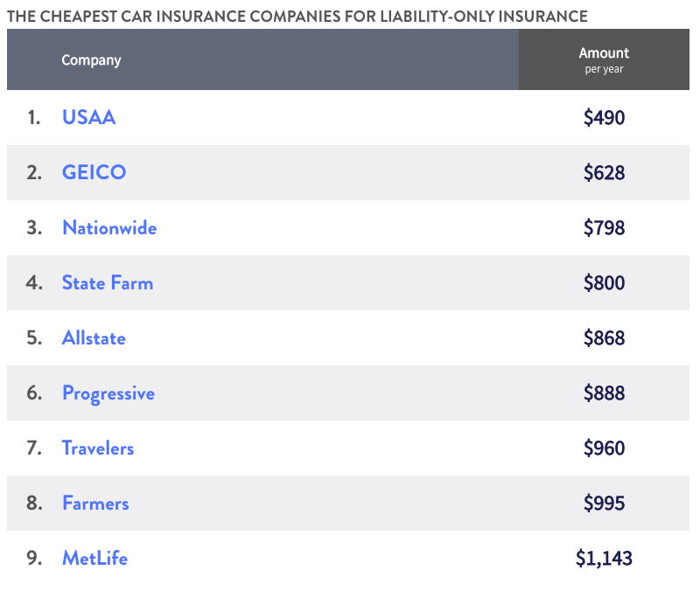Select the $1,143 MetLife price
The image size is (700, 598).
[x=604, y=558]
